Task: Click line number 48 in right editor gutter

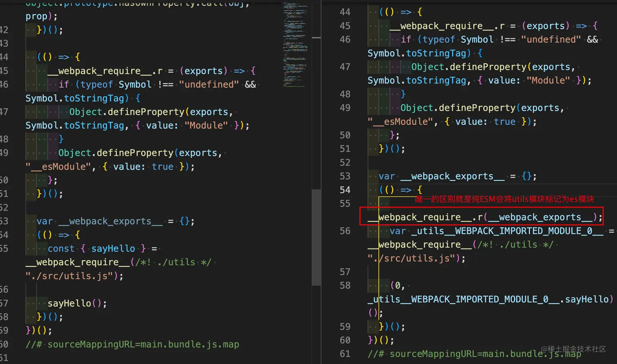Action: 345,94
